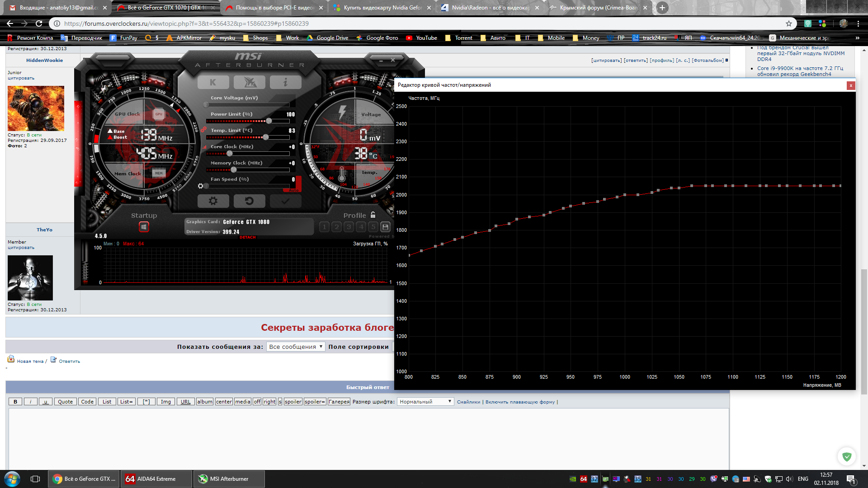Click the Ответить reply link
Viewport: 868px width, 488px height.
69,361
